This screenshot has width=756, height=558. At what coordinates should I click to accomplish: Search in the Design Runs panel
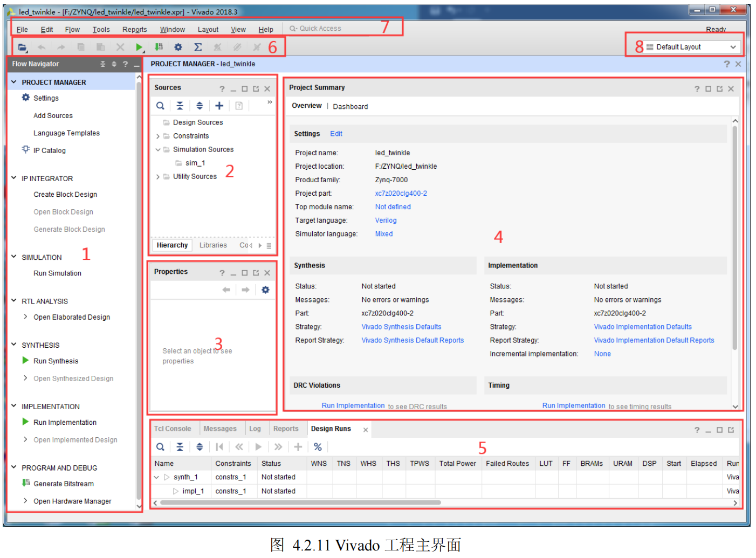coord(160,447)
